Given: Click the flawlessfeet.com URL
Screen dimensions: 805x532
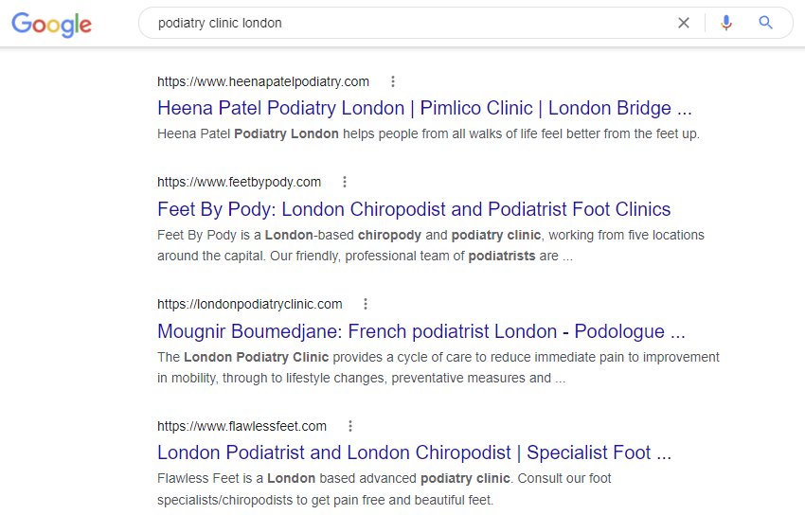Looking at the screenshot, I should [x=241, y=426].
